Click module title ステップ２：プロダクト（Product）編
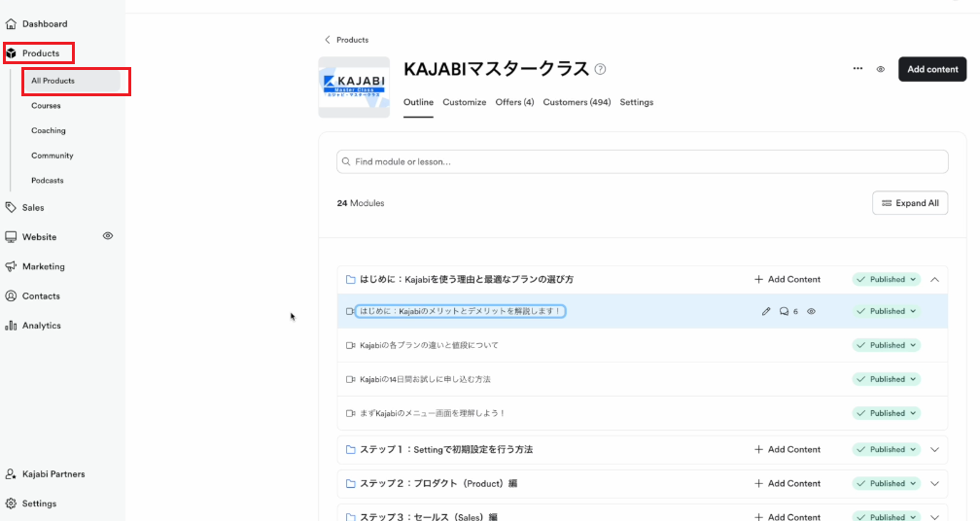The height and width of the screenshot is (521, 980). [x=438, y=483]
